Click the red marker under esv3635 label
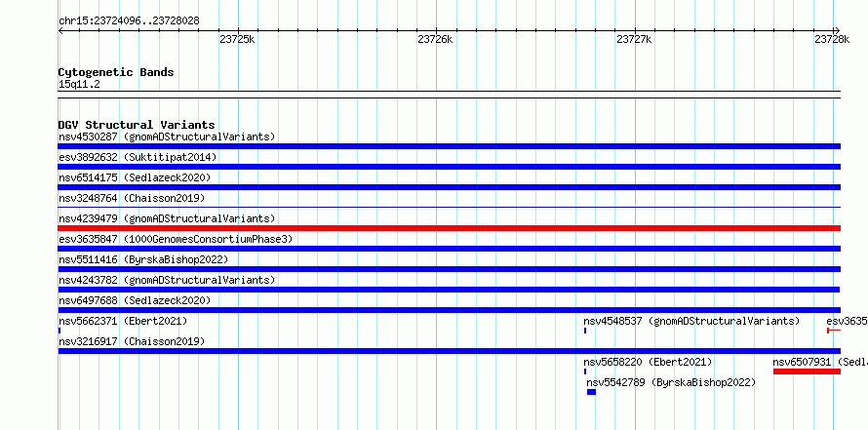The width and height of the screenshot is (868, 430). 834,331
